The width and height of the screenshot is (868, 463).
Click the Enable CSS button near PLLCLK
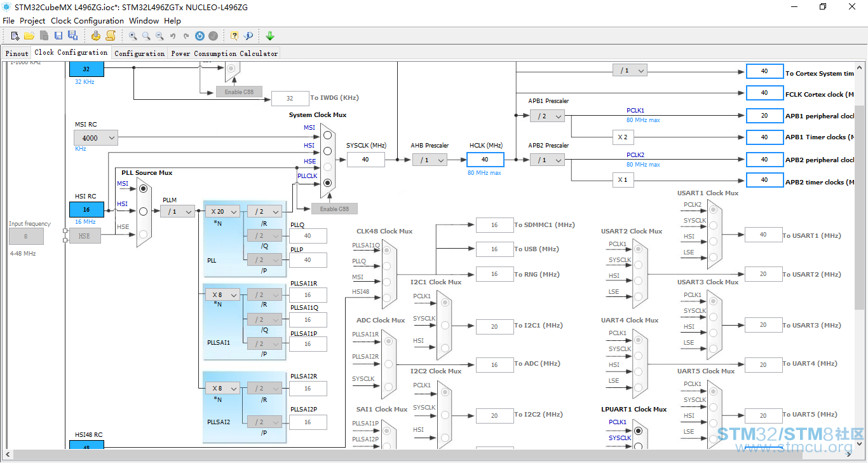pyautogui.click(x=334, y=209)
